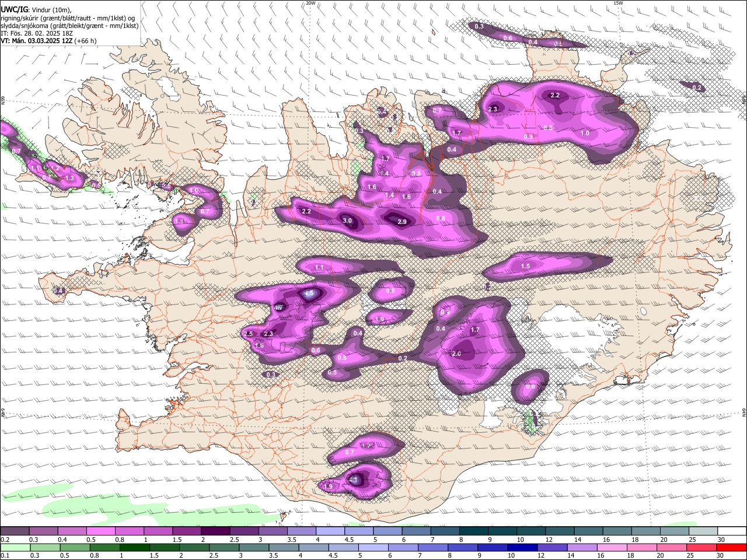747x560 pixels.
Task: Click the 'IT: Fös. 28. 02. 2025 18Z' line
Action: coord(37,33)
